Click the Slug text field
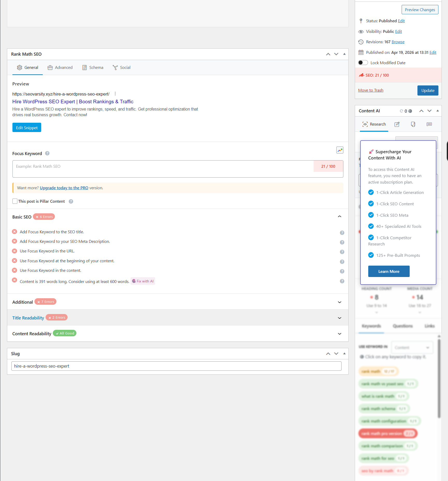The image size is (448, 481). 176,366
